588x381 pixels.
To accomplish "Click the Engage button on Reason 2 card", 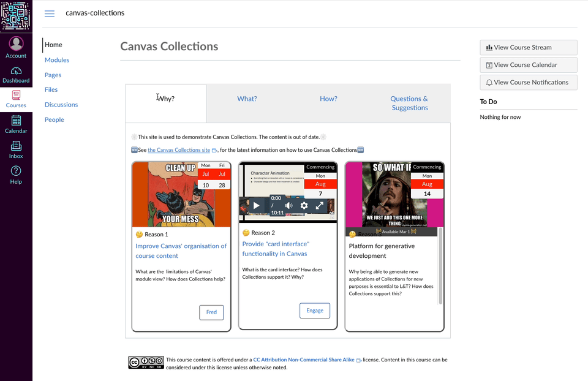I will click(315, 311).
